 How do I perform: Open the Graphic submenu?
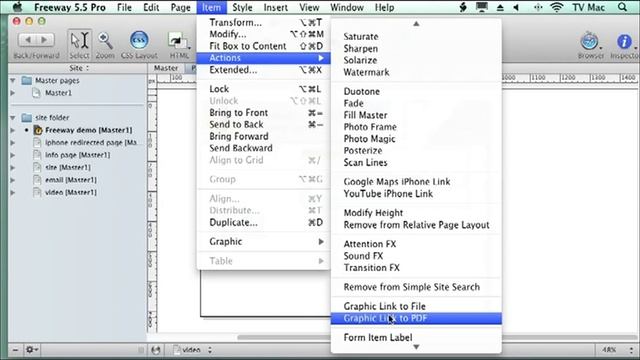[x=263, y=242]
